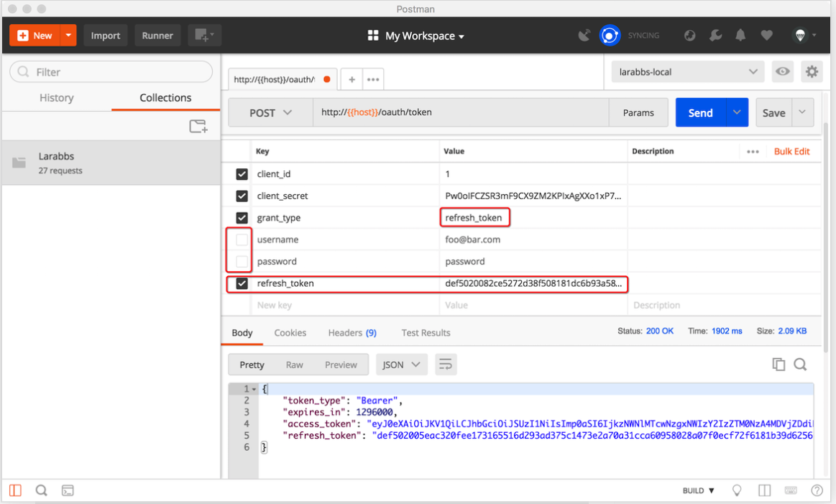836x504 pixels.
Task: Click the Import button
Action: (x=106, y=35)
